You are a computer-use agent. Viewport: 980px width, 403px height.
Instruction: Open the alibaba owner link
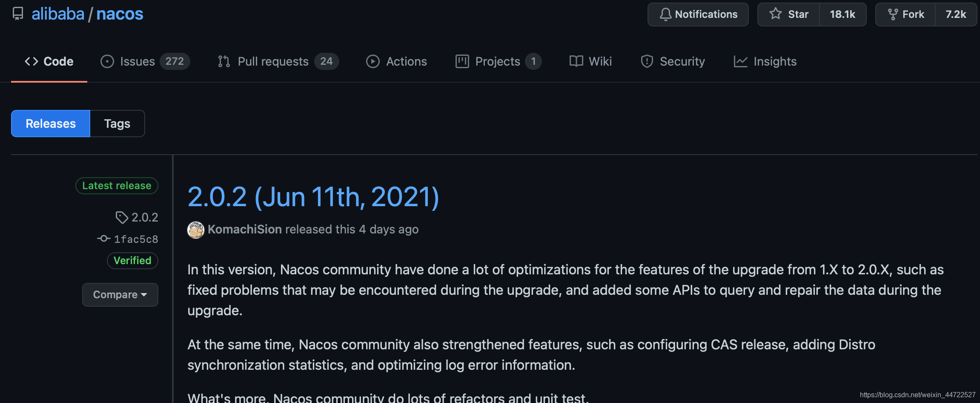pyautogui.click(x=58, y=14)
